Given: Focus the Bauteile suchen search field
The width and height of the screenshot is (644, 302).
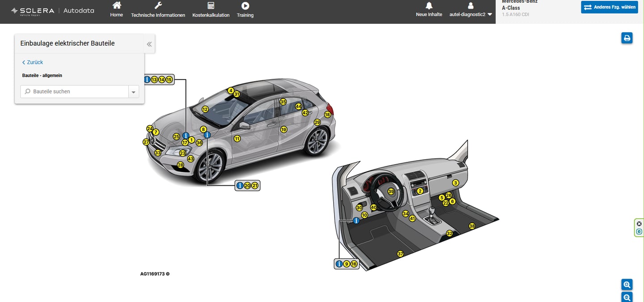Looking at the screenshot, I should pos(75,91).
